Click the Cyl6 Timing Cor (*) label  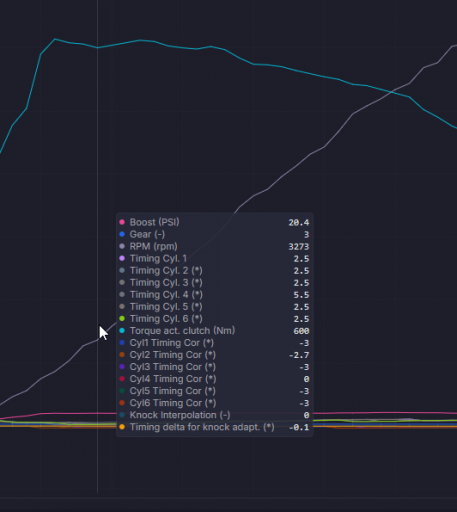[173, 403]
